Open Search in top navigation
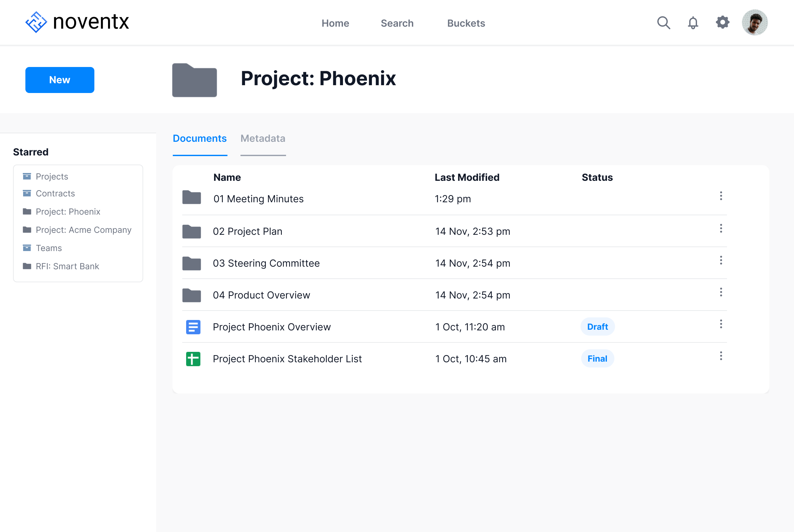Image resolution: width=794 pixels, height=532 pixels. click(397, 23)
